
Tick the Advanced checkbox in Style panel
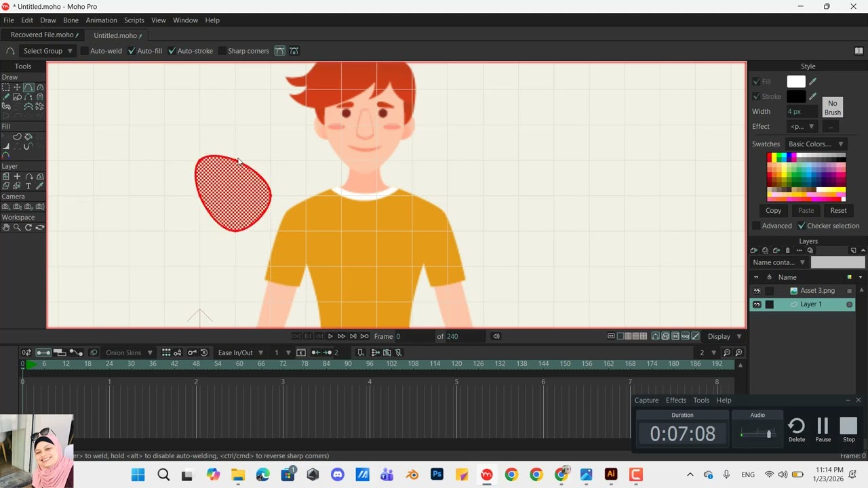point(756,226)
